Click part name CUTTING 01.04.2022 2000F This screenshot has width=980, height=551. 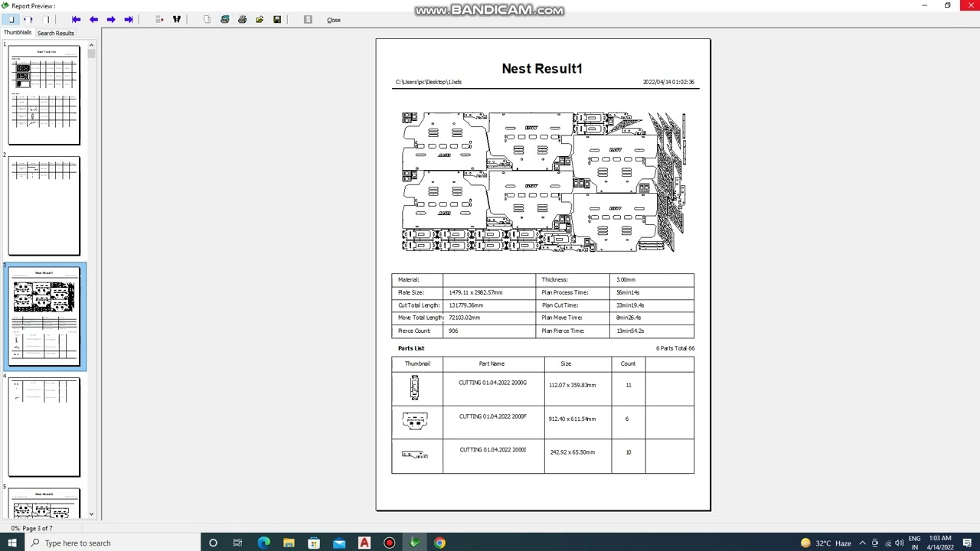click(x=492, y=416)
